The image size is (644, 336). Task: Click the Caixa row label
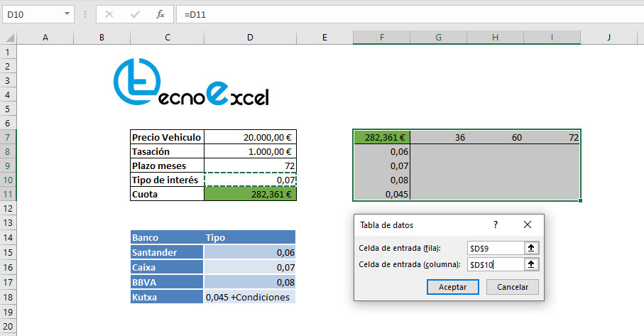click(x=167, y=267)
